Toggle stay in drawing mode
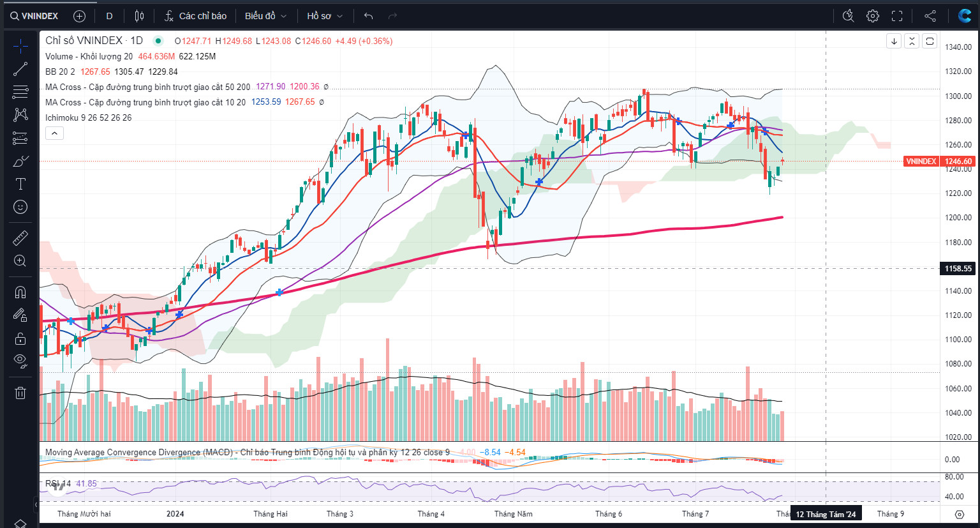Screen dimensions: 980x528 click(x=20, y=315)
